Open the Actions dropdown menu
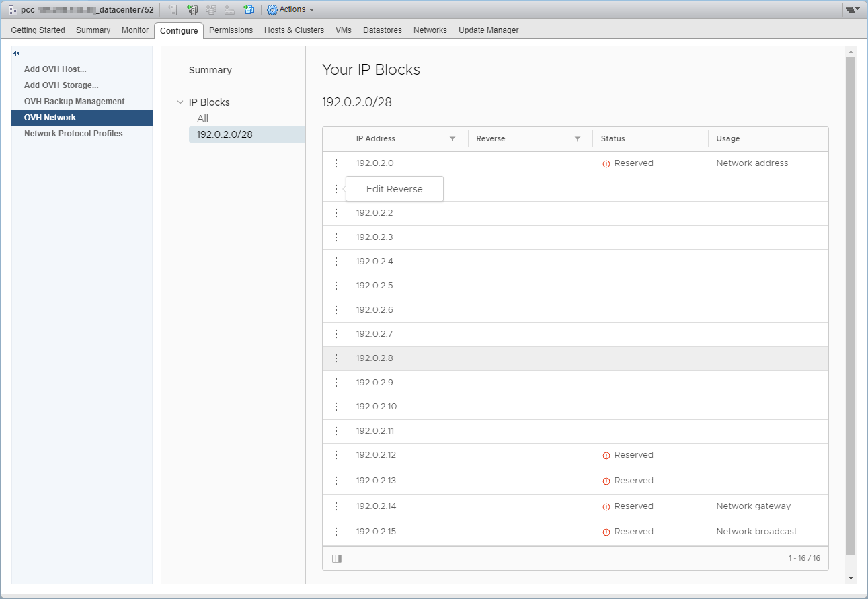Viewport: 868px width, 599px height. (291, 10)
